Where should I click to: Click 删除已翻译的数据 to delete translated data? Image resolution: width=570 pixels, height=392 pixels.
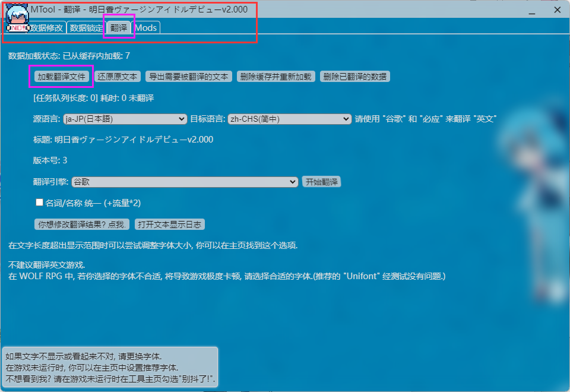354,76
